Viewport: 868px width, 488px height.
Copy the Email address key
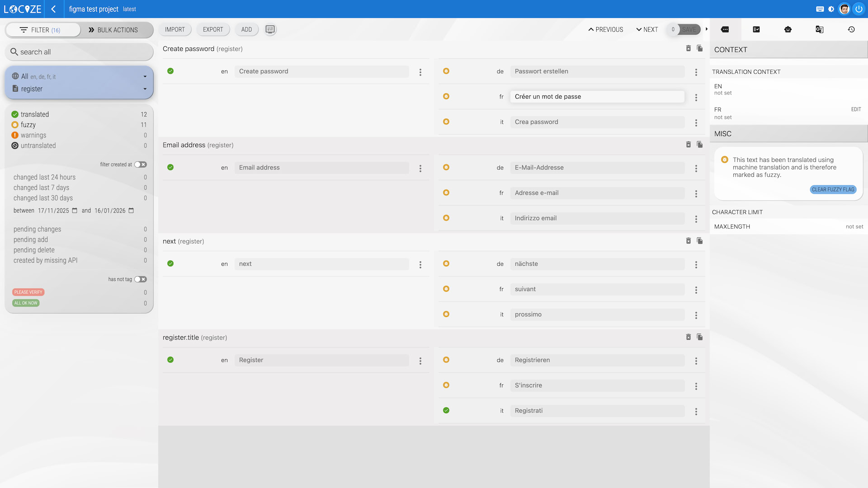click(699, 145)
